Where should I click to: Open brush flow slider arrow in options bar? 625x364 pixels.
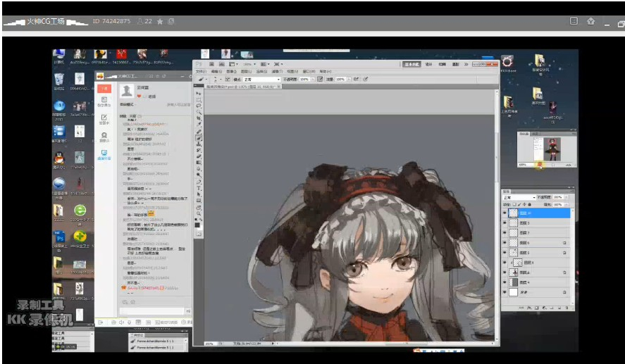pos(349,80)
